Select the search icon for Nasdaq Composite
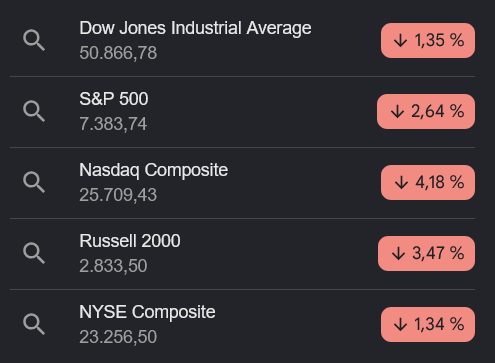 [x=34, y=182]
